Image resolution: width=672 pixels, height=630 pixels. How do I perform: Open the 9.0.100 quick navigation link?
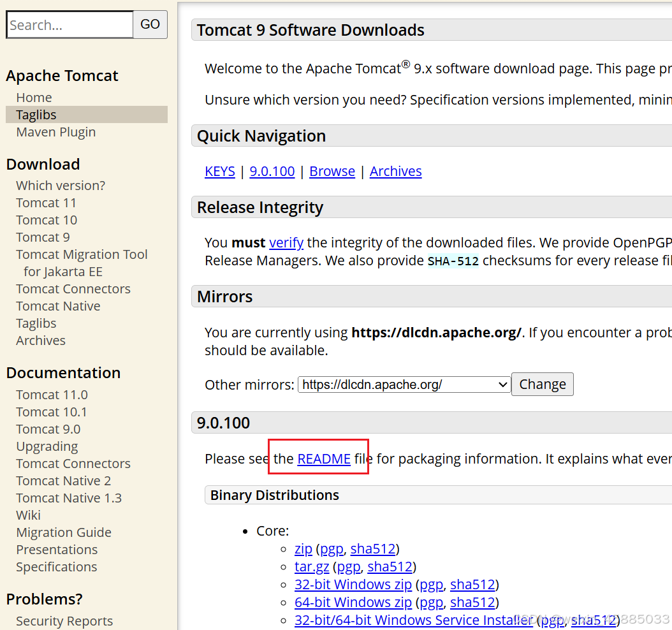pyautogui.click(x=272, y=171)
